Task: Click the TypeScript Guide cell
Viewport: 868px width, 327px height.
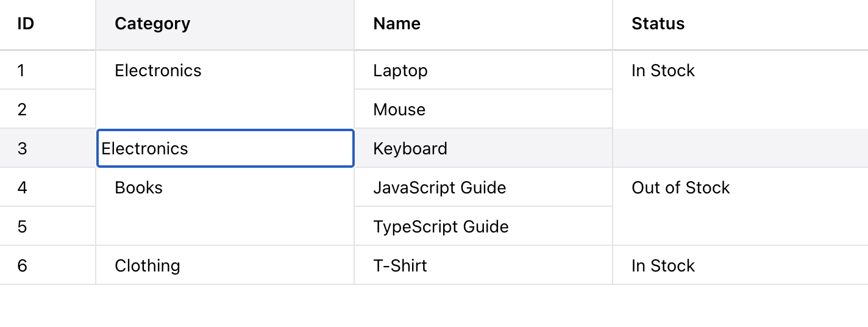Action: pos(441,227)
